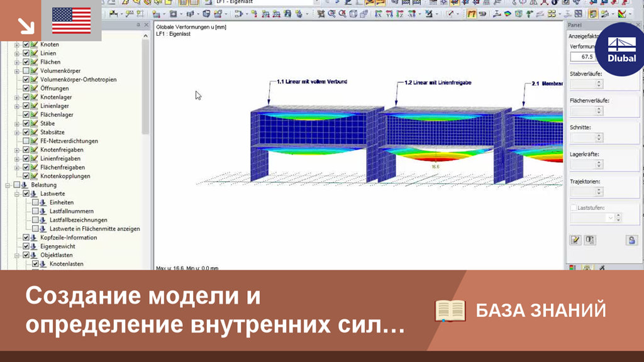Viewport: 644px width, 362px height.
Task: Enable the Volumenkörper checkbox
Action: point(26,70)
